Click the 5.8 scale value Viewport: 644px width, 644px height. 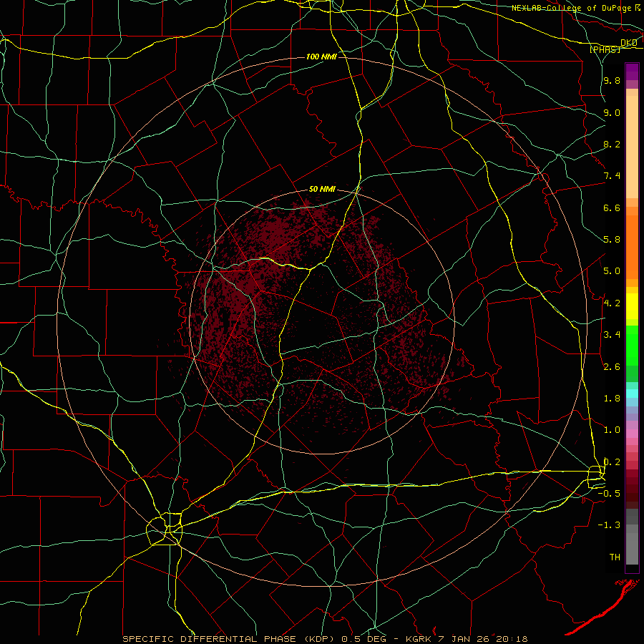[x=612, y=240]
